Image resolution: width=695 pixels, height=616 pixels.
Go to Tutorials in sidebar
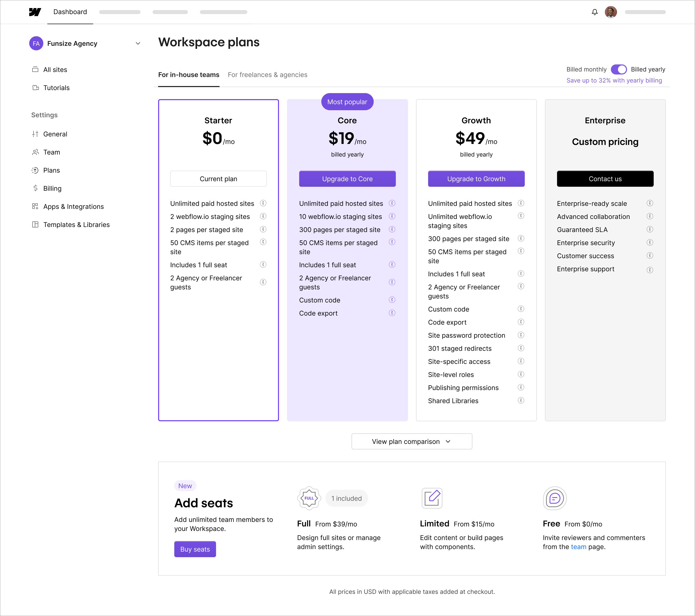click(x=56, y=88)
